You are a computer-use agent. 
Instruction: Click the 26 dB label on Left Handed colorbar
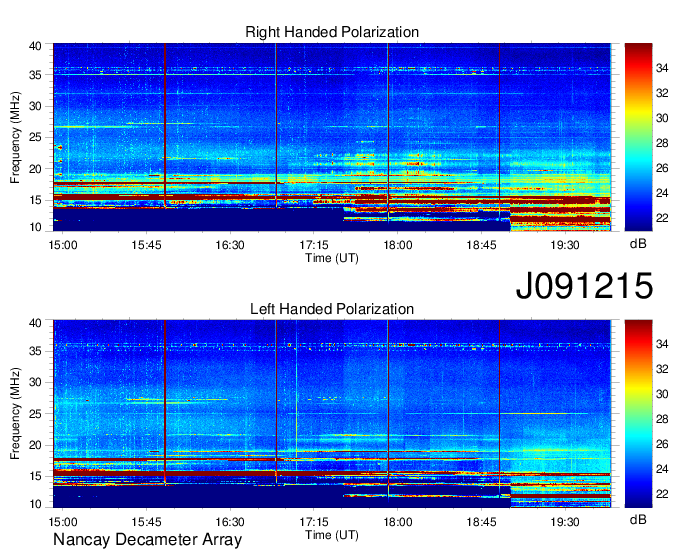662,444
